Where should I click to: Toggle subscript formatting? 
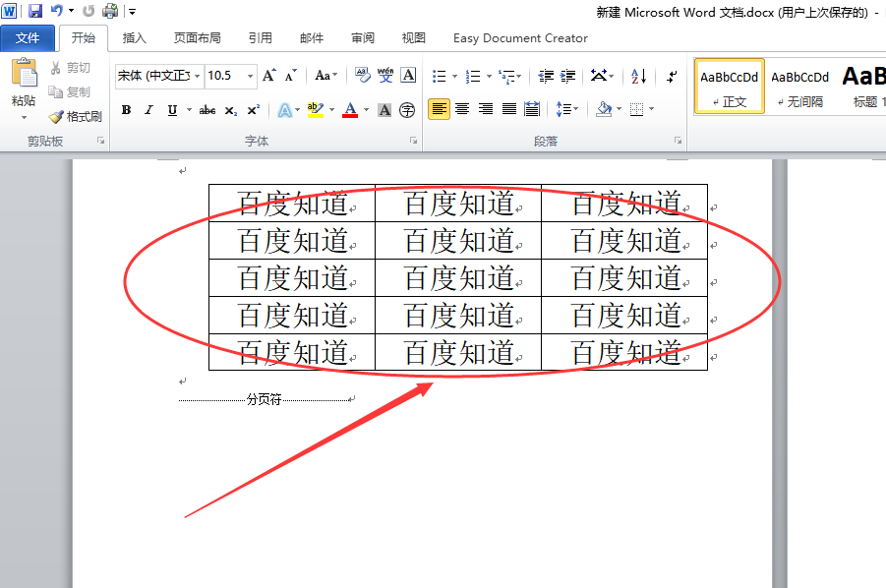coord(230,110)
